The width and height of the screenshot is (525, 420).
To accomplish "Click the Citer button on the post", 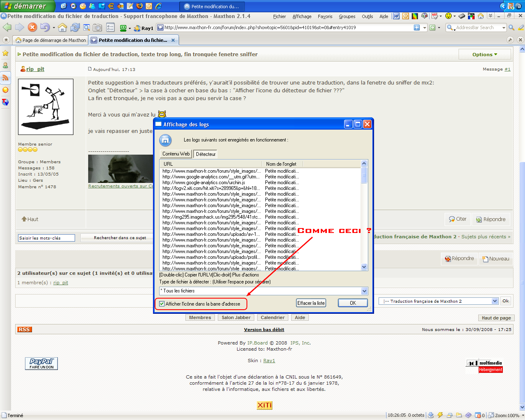I will pyautogui.click(x=458, y=219).
